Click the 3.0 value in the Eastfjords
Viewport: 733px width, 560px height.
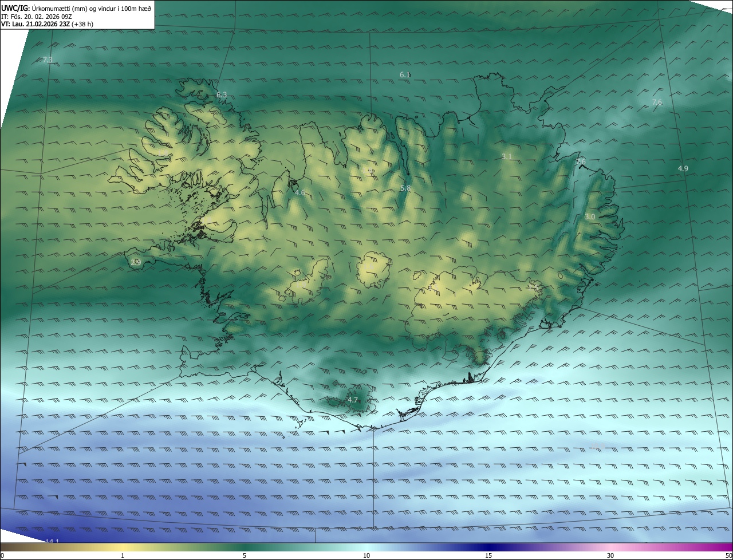click(590, 216)
